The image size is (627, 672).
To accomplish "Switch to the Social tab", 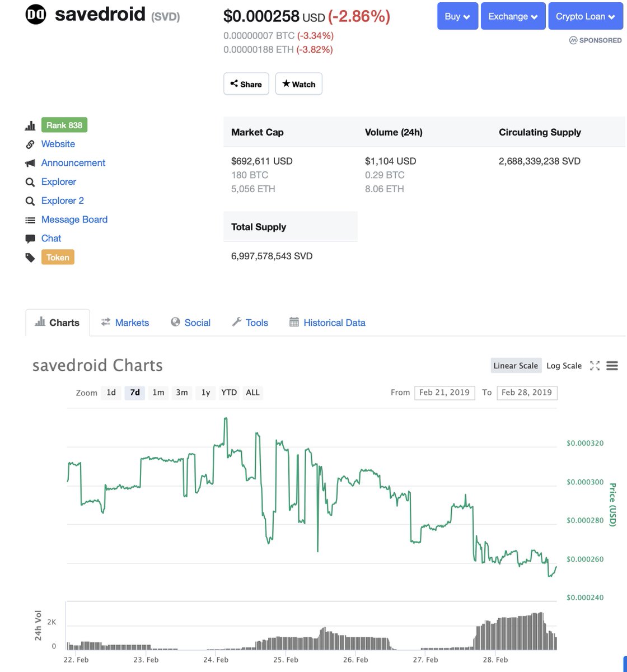I will tap(191, 323).
